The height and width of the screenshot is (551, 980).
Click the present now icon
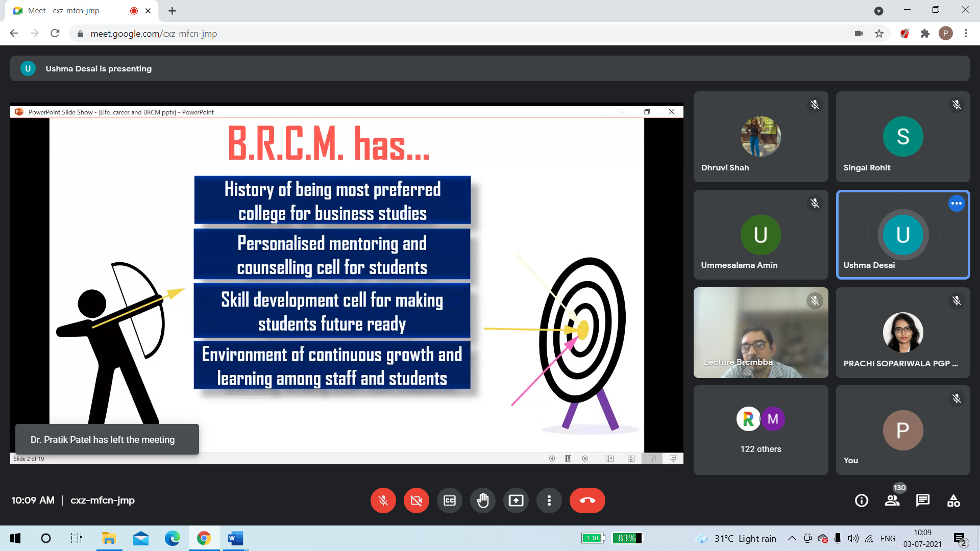click(516, 500)
